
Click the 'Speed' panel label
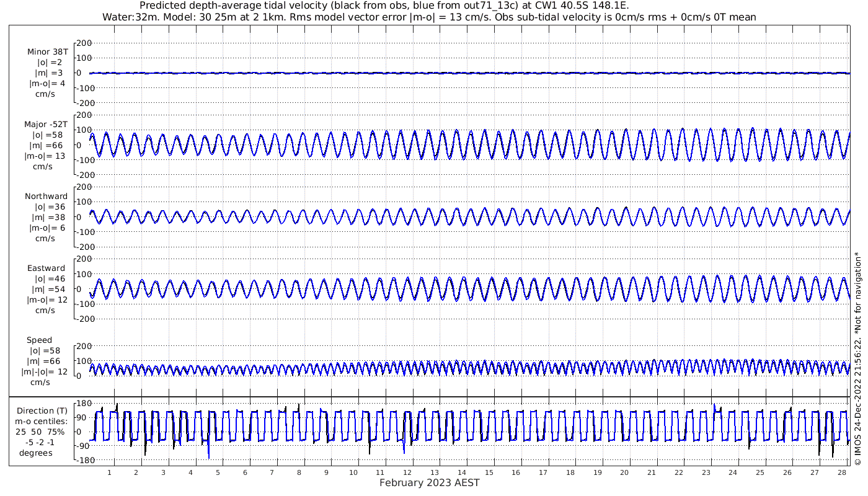(x=39, y=340)
